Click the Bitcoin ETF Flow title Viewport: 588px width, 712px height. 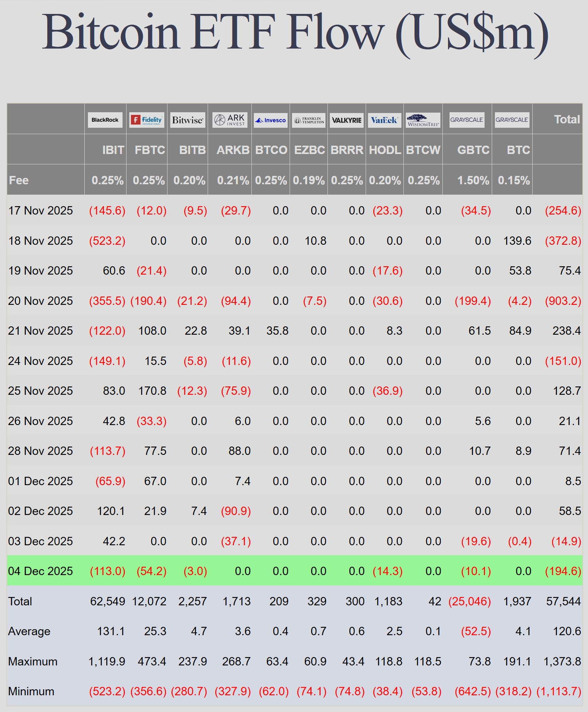[294, 33]
